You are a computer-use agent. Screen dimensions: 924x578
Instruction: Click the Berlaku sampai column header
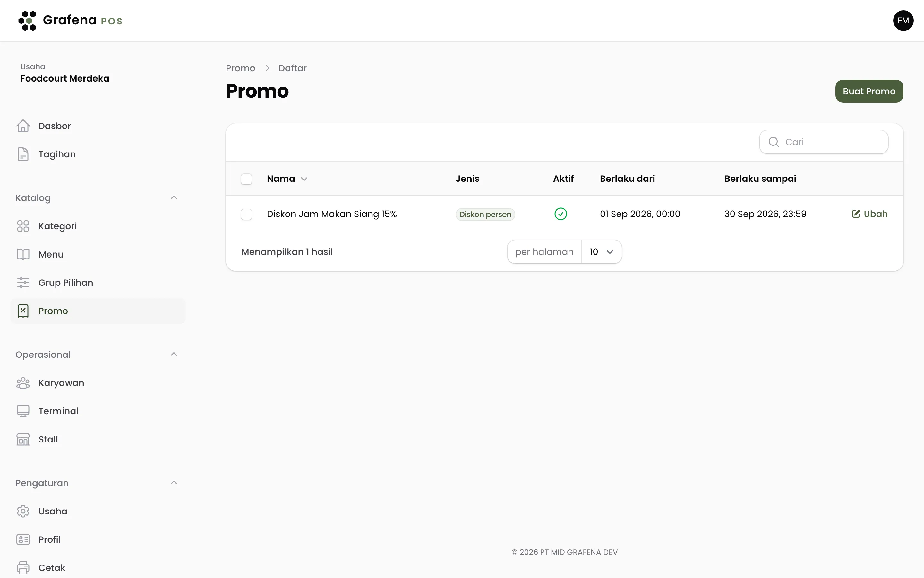pos(760,179)
